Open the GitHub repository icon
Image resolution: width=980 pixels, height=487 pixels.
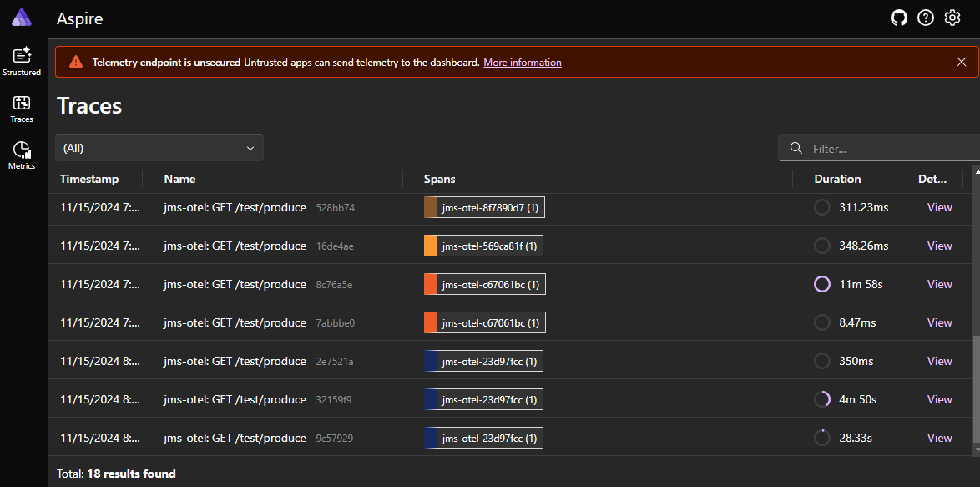(899, 18)
